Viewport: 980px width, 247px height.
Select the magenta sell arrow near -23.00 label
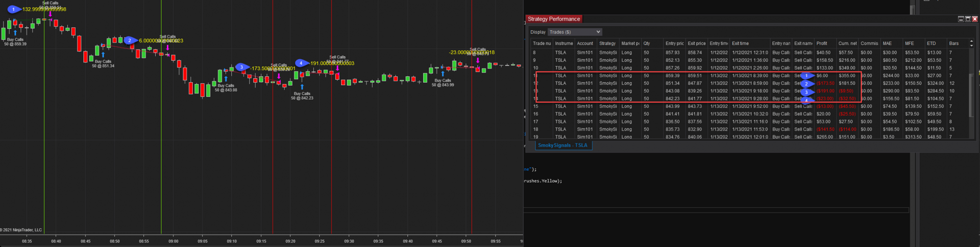point(478,60)
